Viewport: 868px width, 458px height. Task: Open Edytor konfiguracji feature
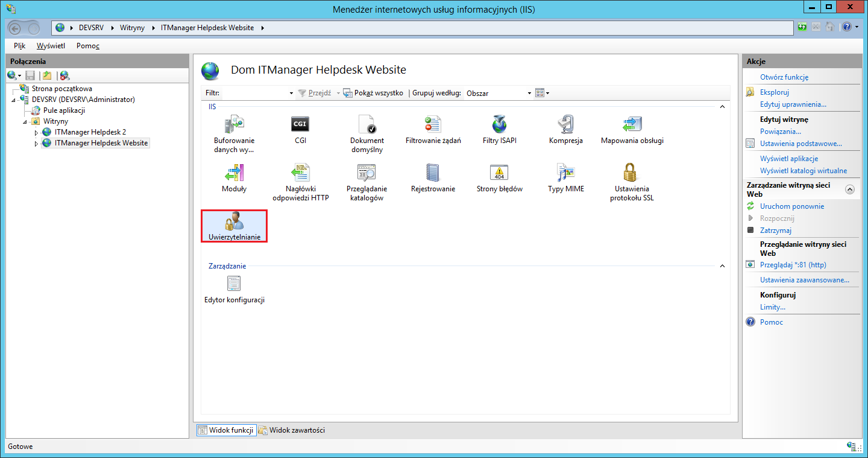coord(234,289)
